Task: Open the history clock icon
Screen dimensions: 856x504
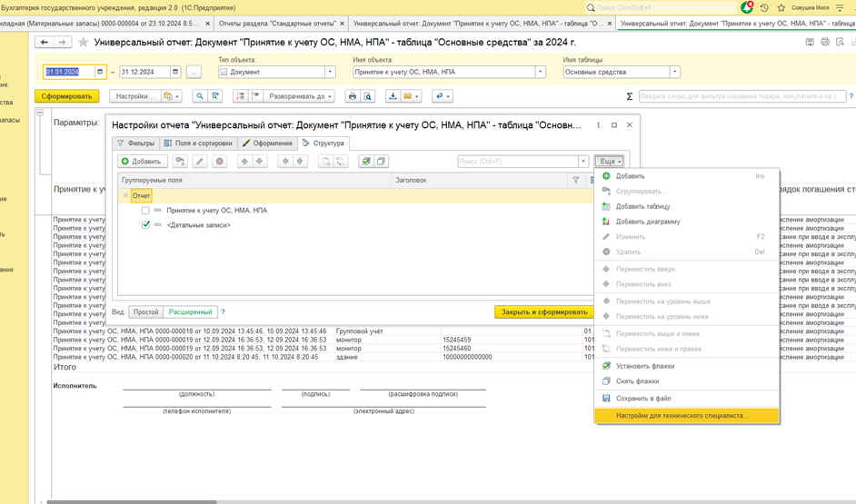Action: pyautogui.click(x=764, y=7)
